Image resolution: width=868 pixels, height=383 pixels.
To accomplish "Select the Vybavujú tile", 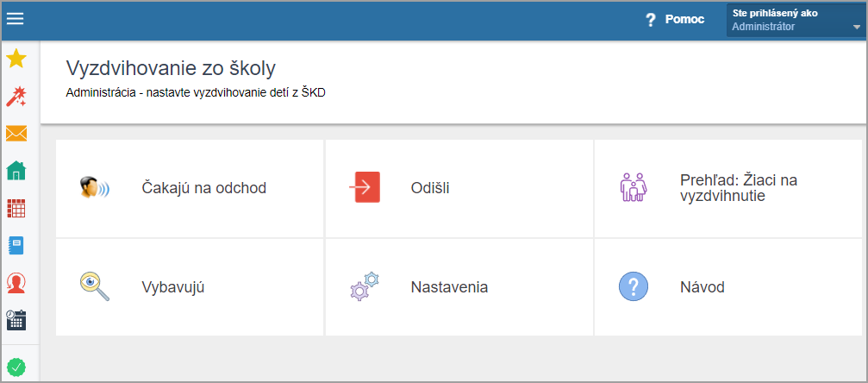I will pos(190,287).
